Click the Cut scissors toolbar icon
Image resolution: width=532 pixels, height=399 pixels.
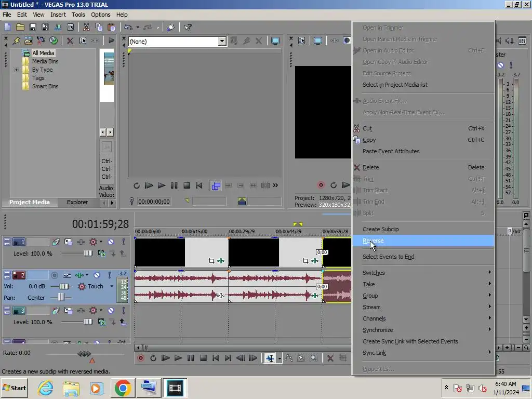(86, 27)
